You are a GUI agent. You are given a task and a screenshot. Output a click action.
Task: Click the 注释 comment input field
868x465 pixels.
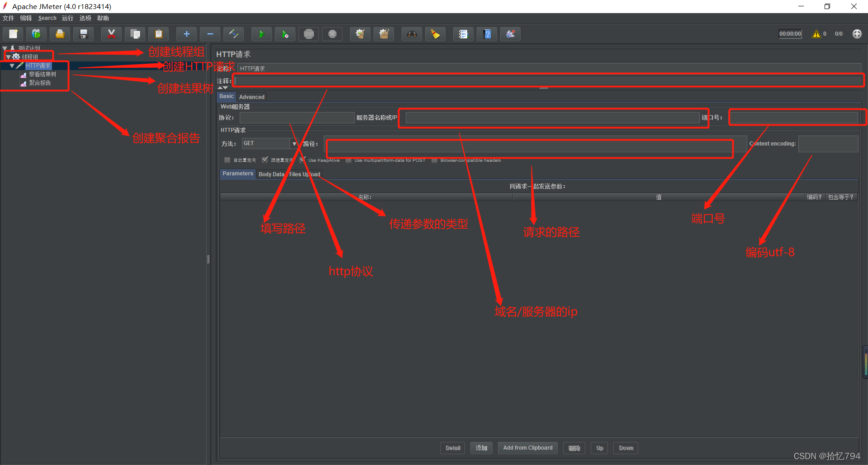[548, 81]
